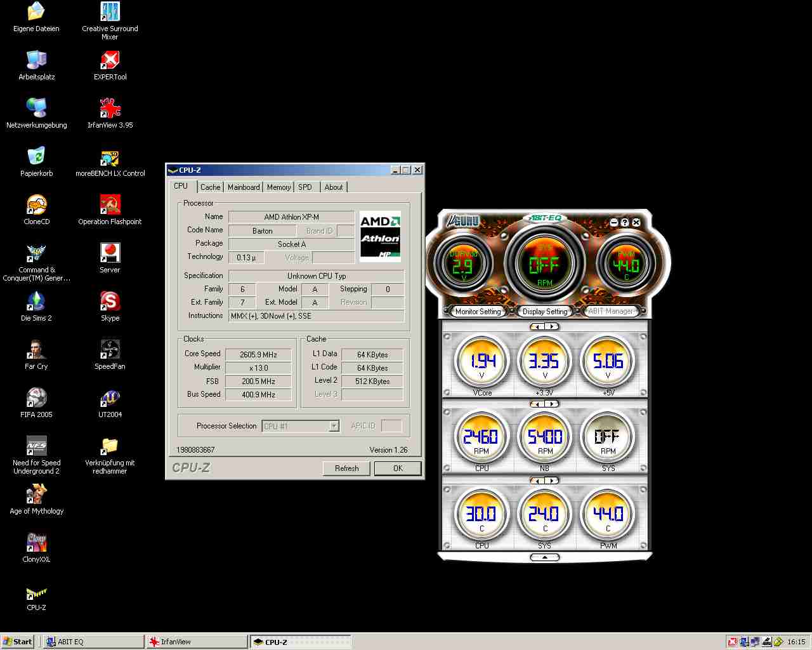Click the Refresh button in CPU-Z
Image resolution: width=812 pixels, height=650 pixels.
click(346, 468)
